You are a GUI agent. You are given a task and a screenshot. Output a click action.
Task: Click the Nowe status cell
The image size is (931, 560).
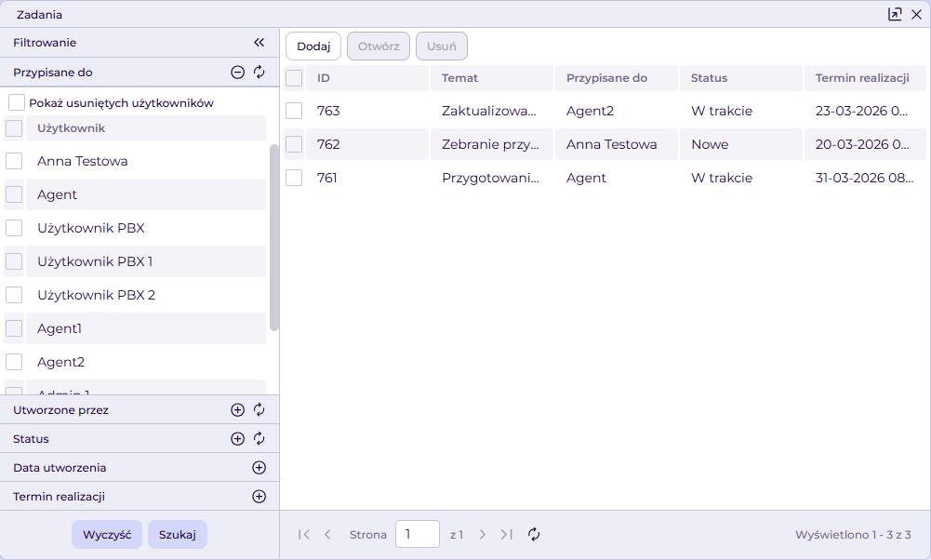coord(741,144)
